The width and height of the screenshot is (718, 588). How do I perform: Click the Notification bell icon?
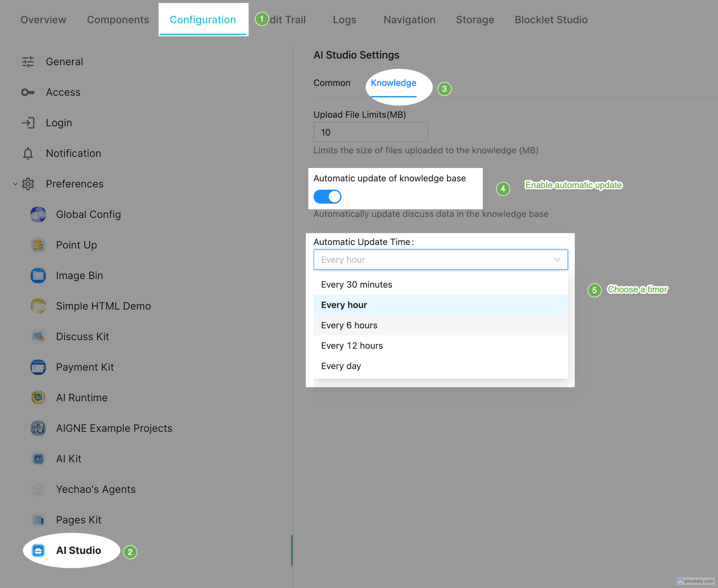(x=28, y=153)
